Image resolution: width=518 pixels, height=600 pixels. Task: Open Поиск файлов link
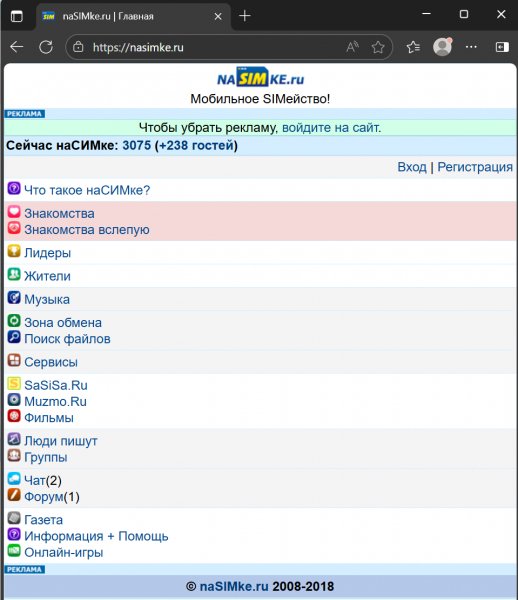[67, 339]
